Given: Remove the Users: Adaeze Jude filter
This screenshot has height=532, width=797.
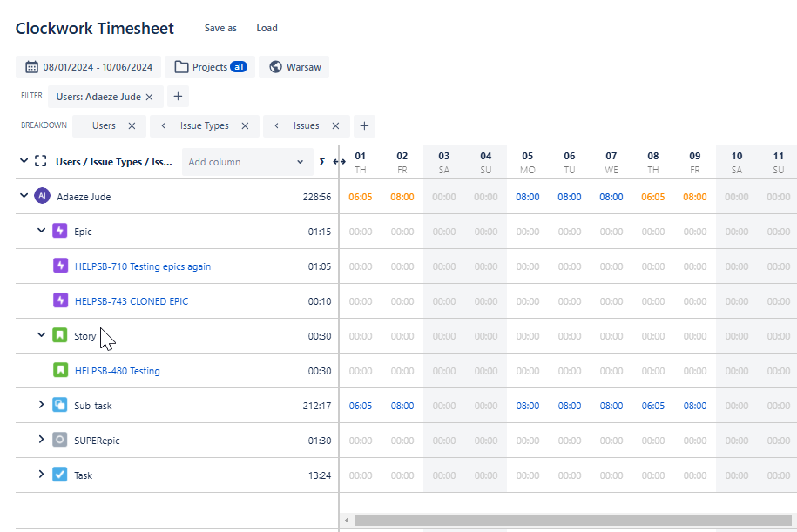Looking at the screenshot, I should click(149, 97).
